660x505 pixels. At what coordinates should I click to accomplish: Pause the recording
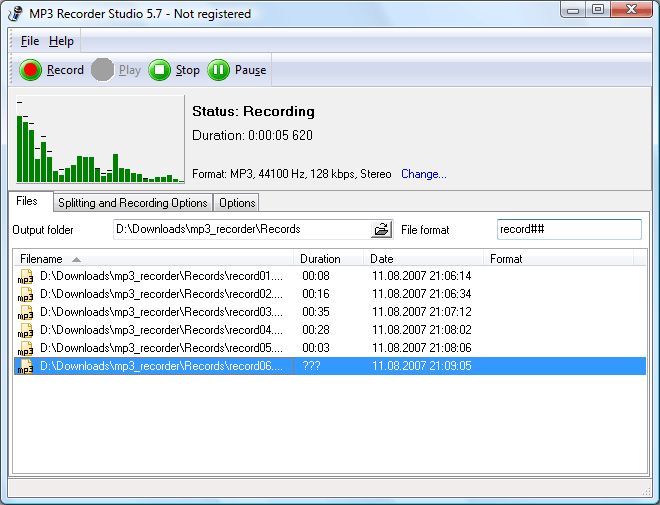click(237, 70)
